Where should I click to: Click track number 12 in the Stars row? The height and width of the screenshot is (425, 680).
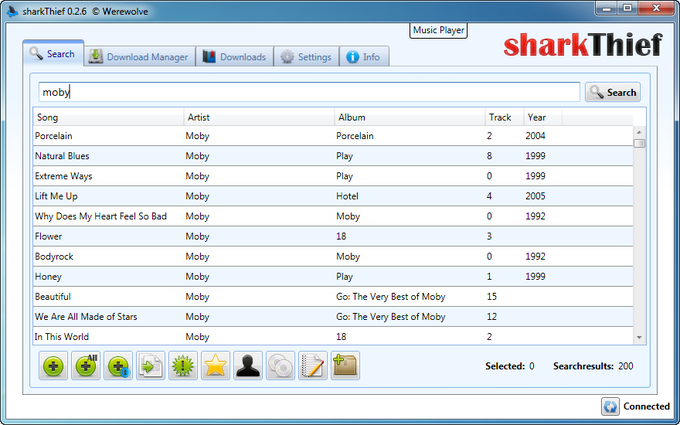(492, 317)
